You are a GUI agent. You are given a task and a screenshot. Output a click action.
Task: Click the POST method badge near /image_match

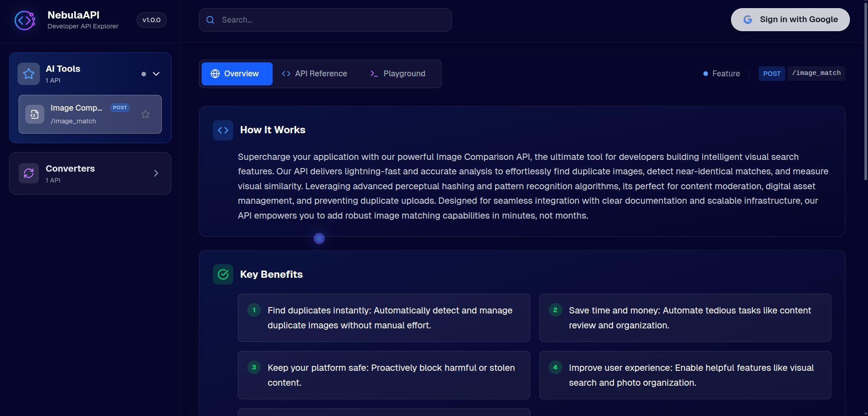coord(771,73)
